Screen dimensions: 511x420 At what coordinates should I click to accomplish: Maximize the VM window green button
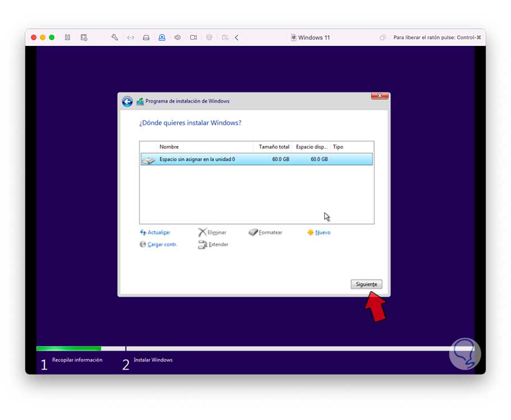[52, 38]
